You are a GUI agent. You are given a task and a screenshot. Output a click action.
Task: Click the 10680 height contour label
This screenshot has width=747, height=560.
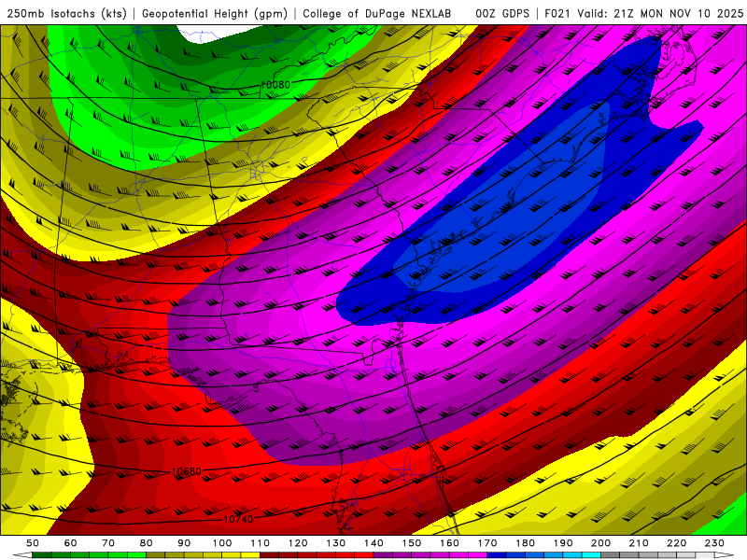(x=186, y=471)
